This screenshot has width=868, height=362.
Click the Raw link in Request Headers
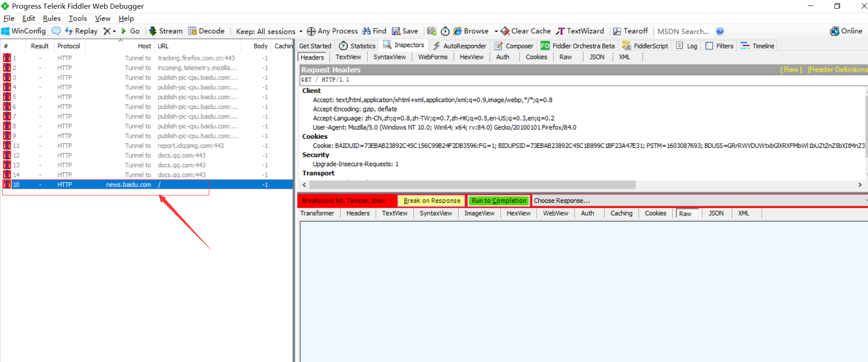pos(792,70)
